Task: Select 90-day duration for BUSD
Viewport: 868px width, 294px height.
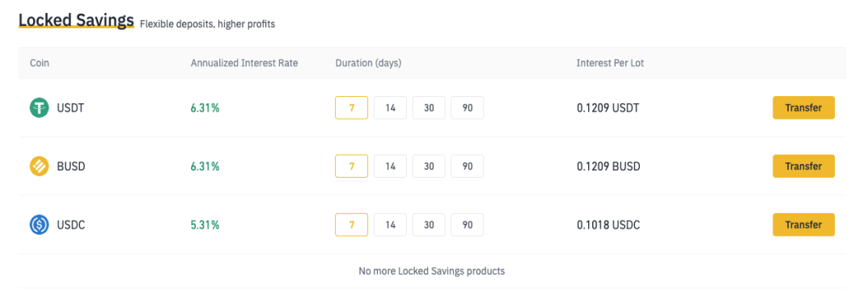Action: coord(468,166)
